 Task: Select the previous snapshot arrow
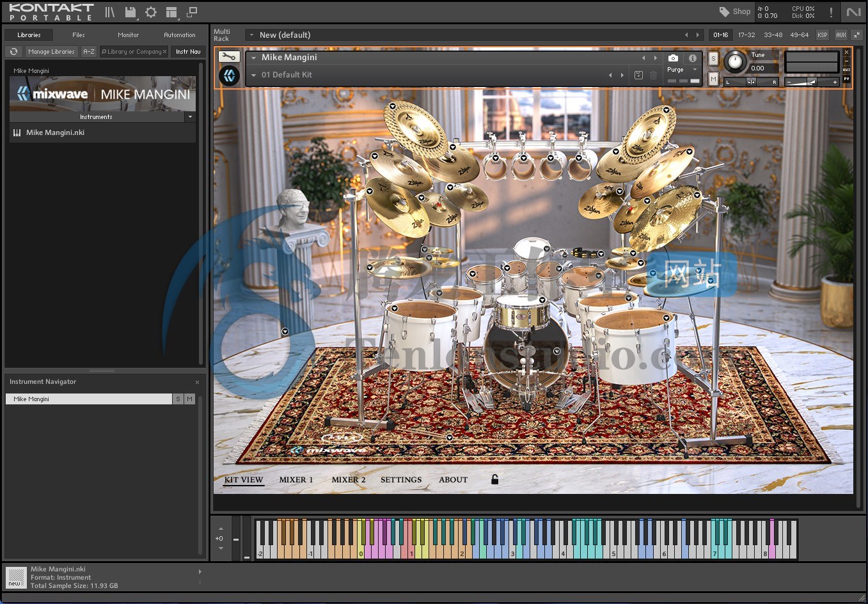tap(610, 75)
